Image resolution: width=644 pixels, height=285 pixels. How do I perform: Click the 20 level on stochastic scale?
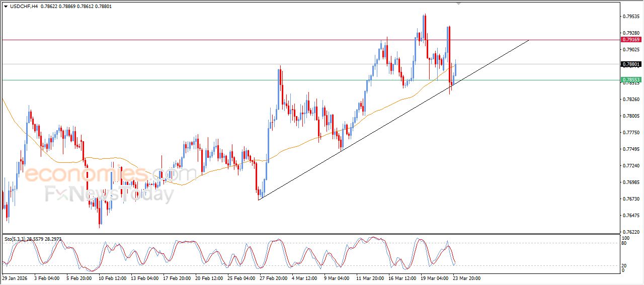pyautogui.click(x=625, y=265)
